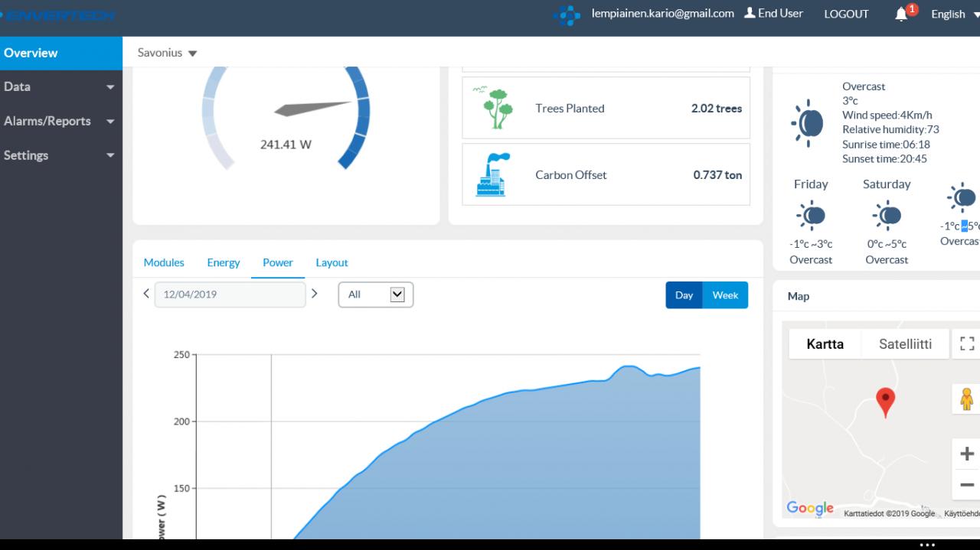Expand the Alarms/Reports sidebar menu

coord(61,121)
